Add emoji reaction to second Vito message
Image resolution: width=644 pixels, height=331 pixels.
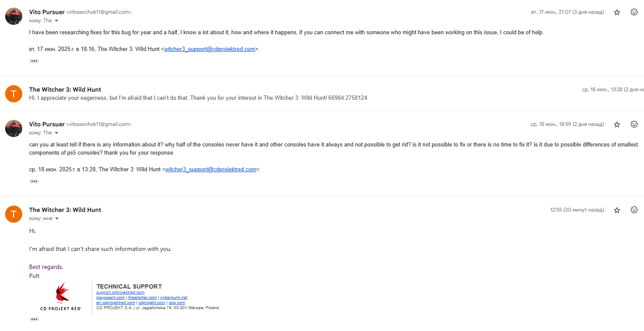pyautogui.click(x=634, y=124)
